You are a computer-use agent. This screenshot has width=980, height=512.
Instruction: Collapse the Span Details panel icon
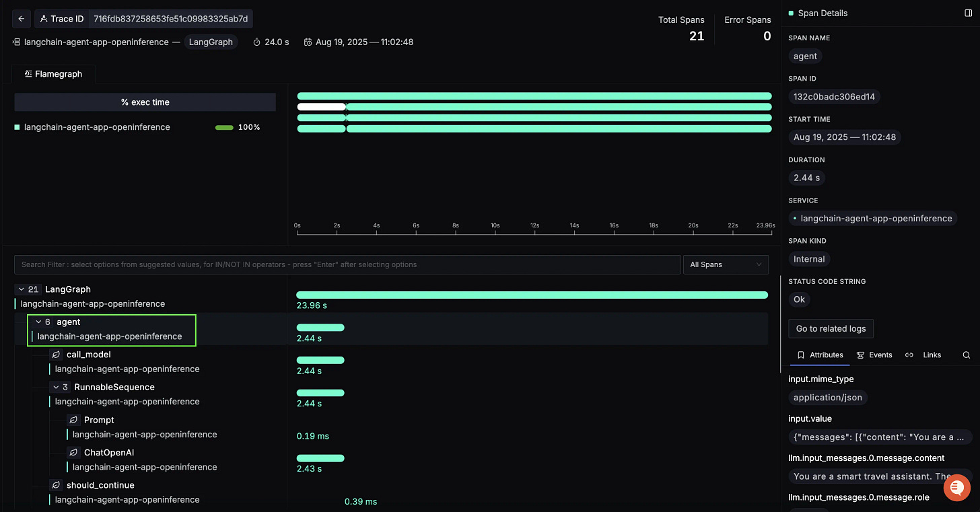(969, 13)
